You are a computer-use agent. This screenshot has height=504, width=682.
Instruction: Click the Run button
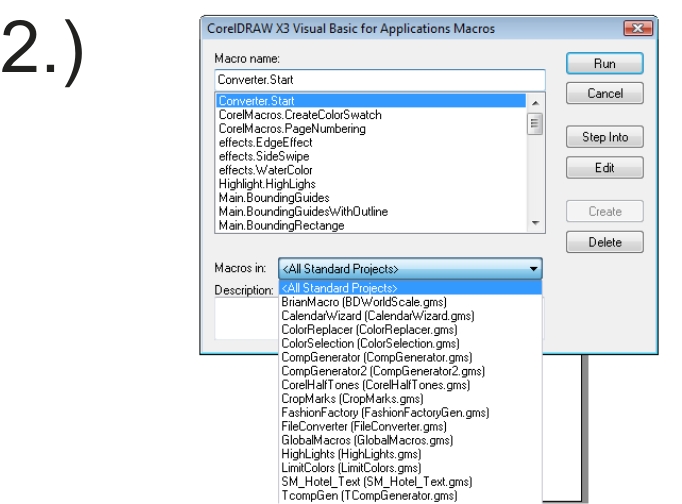pyautogui.click(x=605, y=63)
